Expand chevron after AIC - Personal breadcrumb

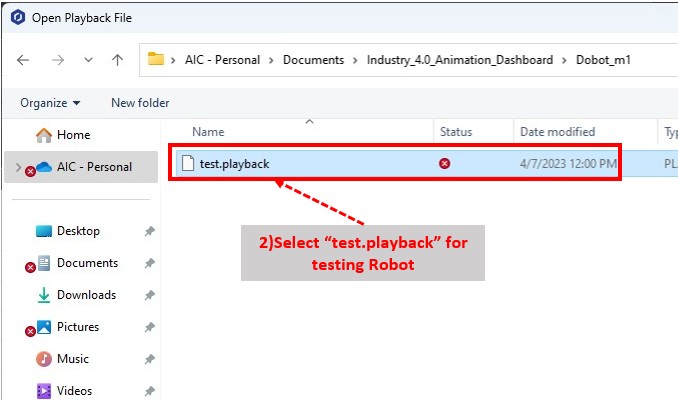click(x=271, y=60)
